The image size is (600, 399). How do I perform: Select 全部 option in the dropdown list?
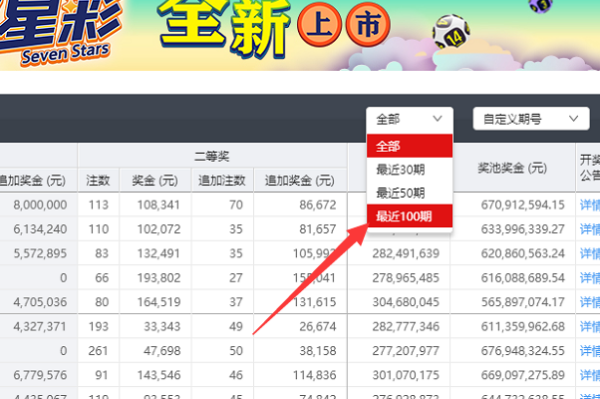click(409, 146)
